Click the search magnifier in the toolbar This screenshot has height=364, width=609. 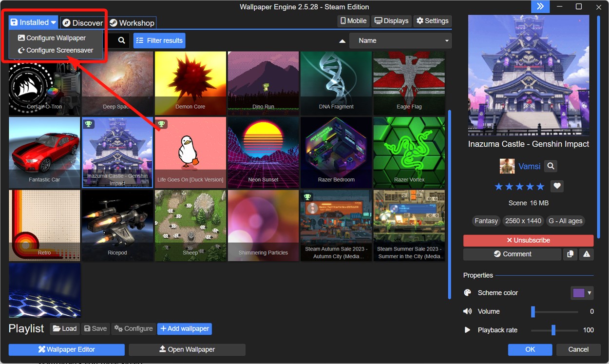(120, 40)
